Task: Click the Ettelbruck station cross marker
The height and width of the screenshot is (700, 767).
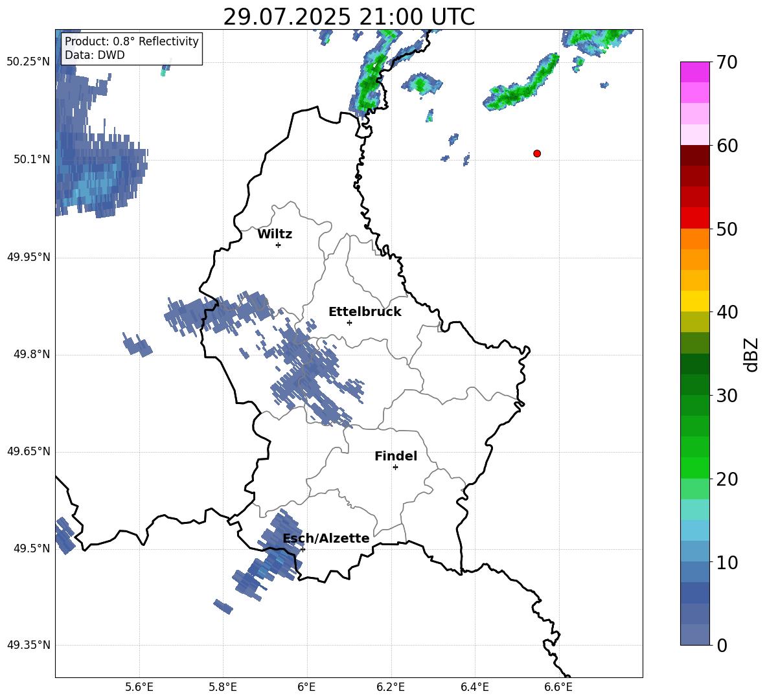Action: pyautogui.click(x=349, y=322)
